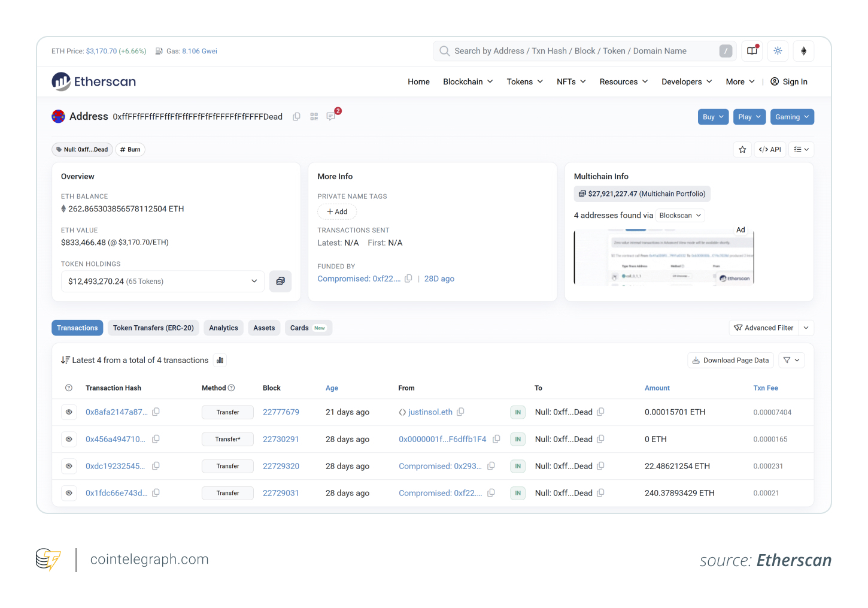Click the copy icon next to the Dead address
The image size is (868, 608).
tap(296, 116)
